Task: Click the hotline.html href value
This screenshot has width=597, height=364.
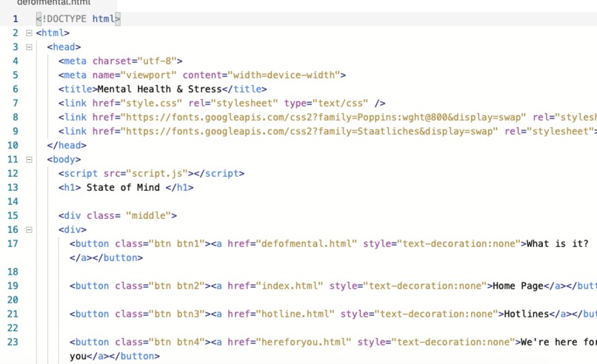Action: (x=295, y=314)
